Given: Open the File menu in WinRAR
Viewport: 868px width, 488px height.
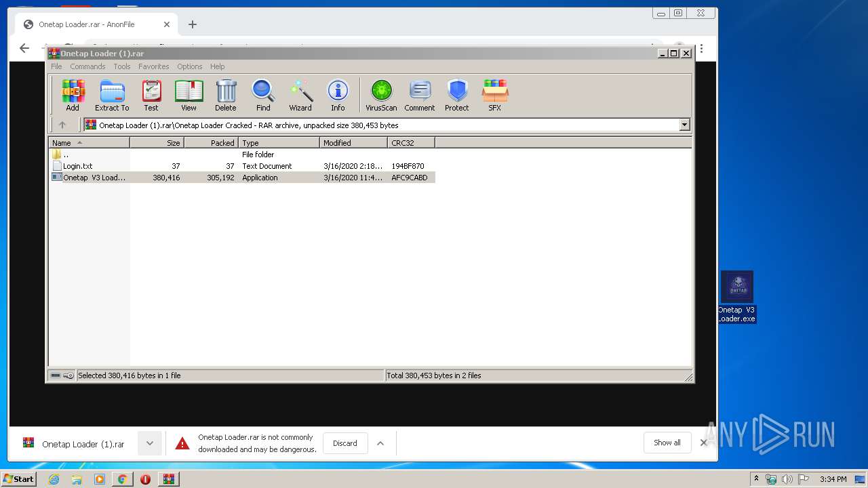Looking at the screenshot, I should click(56, 66).
